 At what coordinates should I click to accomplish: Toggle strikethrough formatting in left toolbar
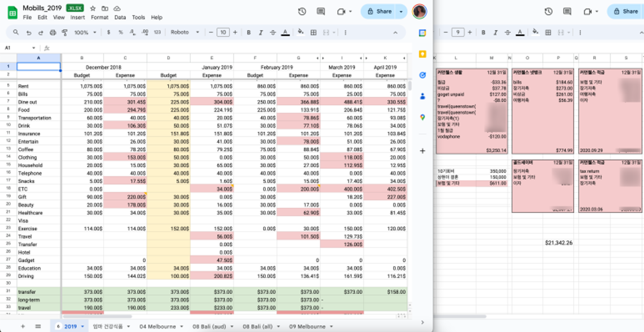[273, 33]
